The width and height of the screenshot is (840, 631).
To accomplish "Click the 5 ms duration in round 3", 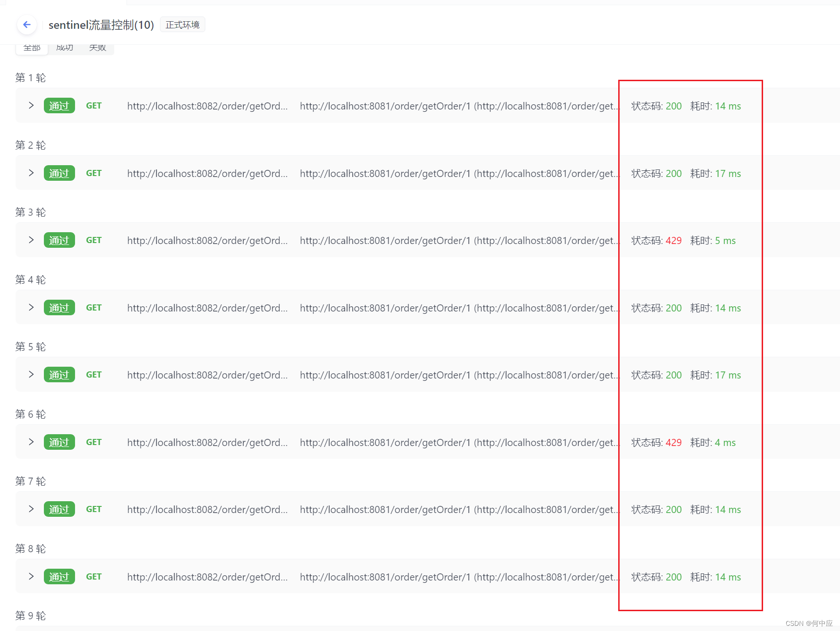I will pos(725,241).
